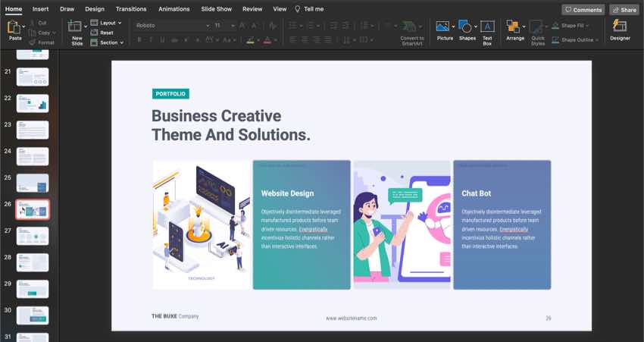Click the Copy icon
Image resolution: width=644 pixels, height=342 pixels.
pyautogui.click(x=33, y=33)
